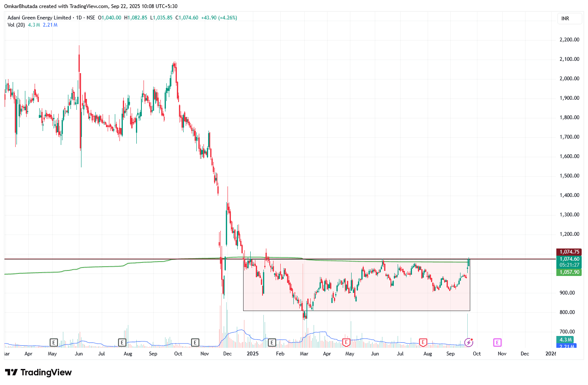The width and height of the screenshot is (588, 385).
Task: Click the 700.00 price axis label
Action: coord(567,332)
